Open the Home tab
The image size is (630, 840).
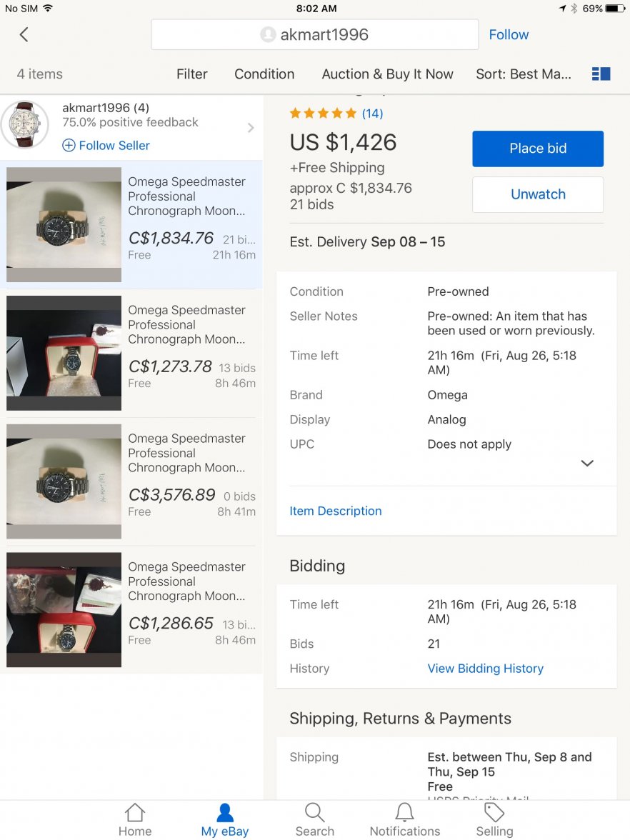point(135,819)
